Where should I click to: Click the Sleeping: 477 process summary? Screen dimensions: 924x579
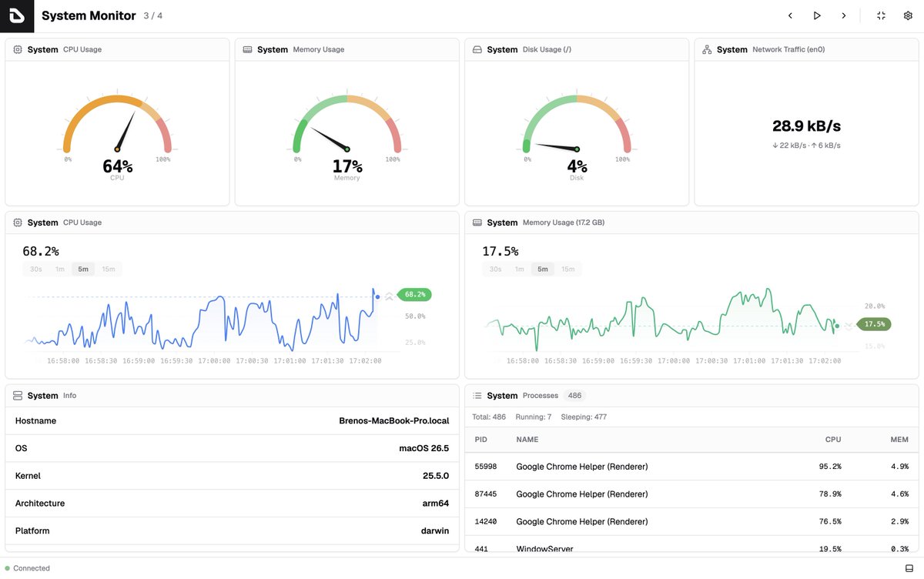[x=583, y=417]
